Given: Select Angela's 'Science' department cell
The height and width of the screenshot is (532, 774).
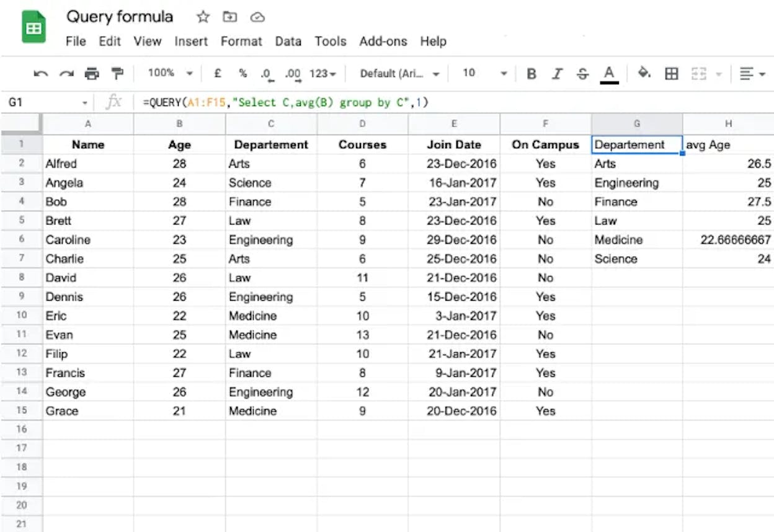Looking at the screenshot, I should pyautogui.click(x=271, y=183).
